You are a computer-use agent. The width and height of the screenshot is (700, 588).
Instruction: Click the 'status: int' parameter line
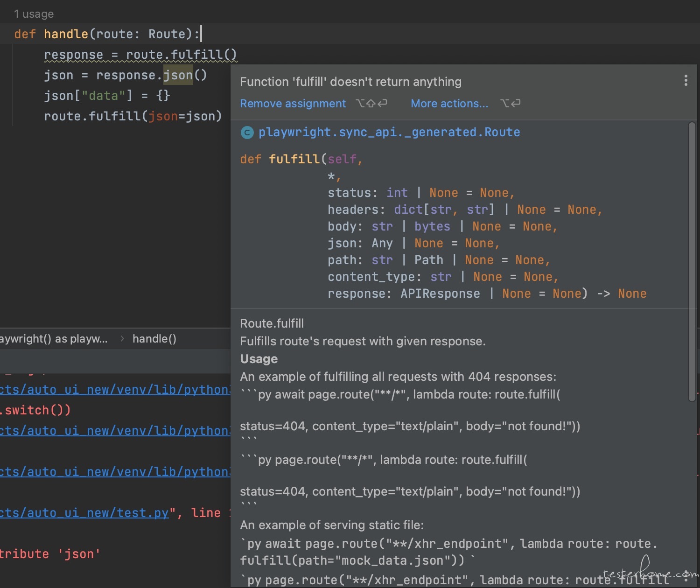pos(421,193)
